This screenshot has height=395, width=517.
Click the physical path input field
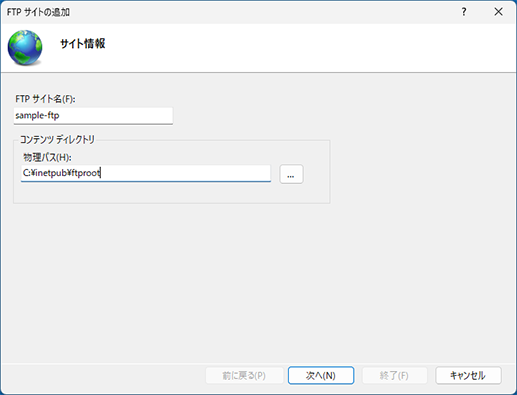(146, 173)
